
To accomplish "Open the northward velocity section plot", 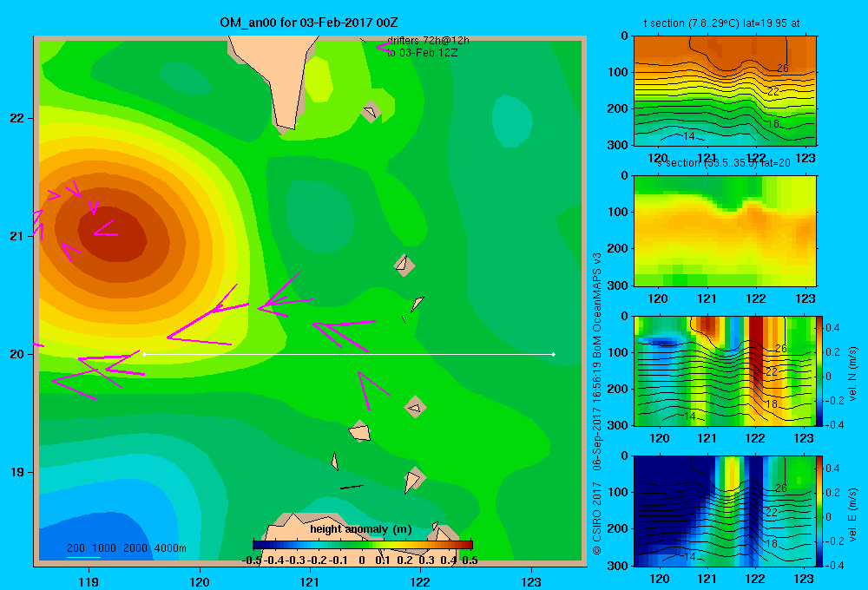I will point(724,370).
